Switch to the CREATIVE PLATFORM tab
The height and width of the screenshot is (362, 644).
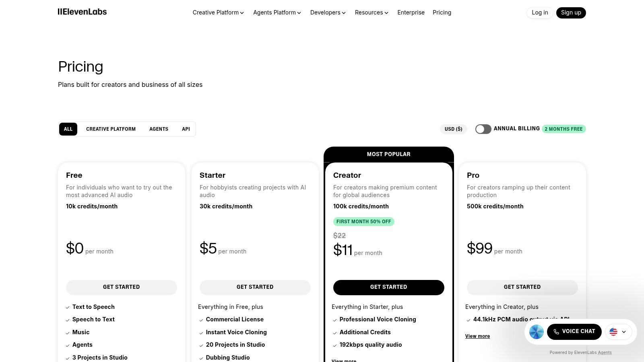(111, 129)
